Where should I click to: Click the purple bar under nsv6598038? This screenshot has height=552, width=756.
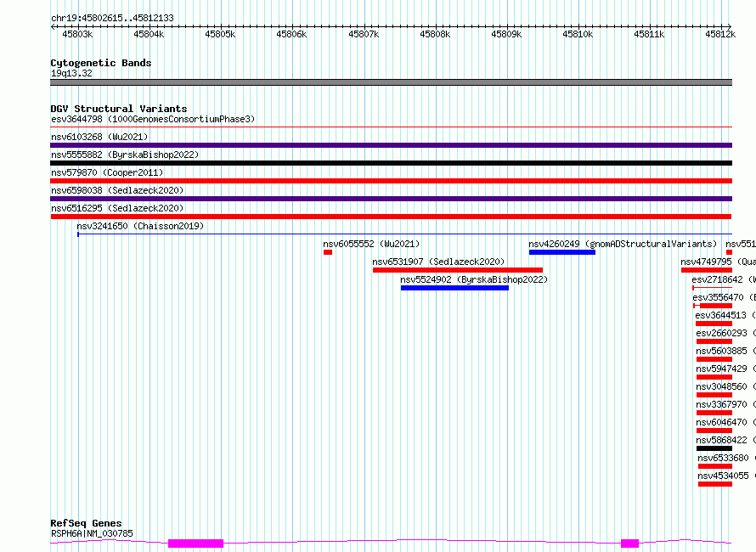(x=391, y=199)
